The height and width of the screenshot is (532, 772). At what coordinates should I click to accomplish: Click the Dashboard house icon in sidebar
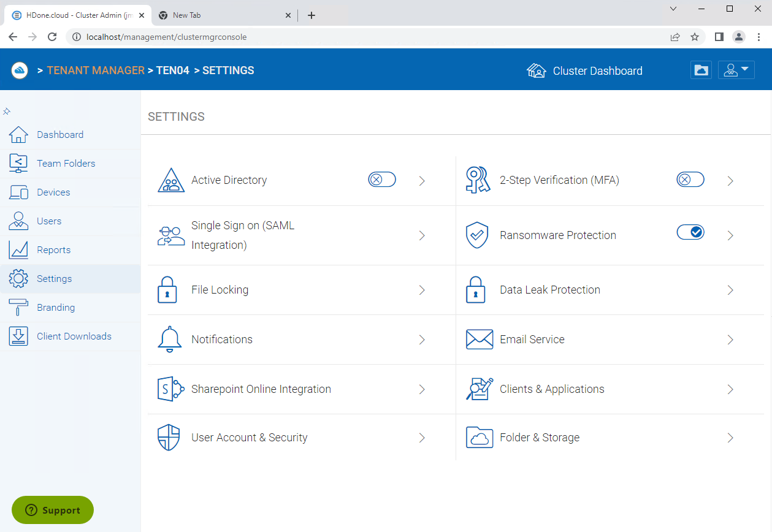click(x=18, y=135)
